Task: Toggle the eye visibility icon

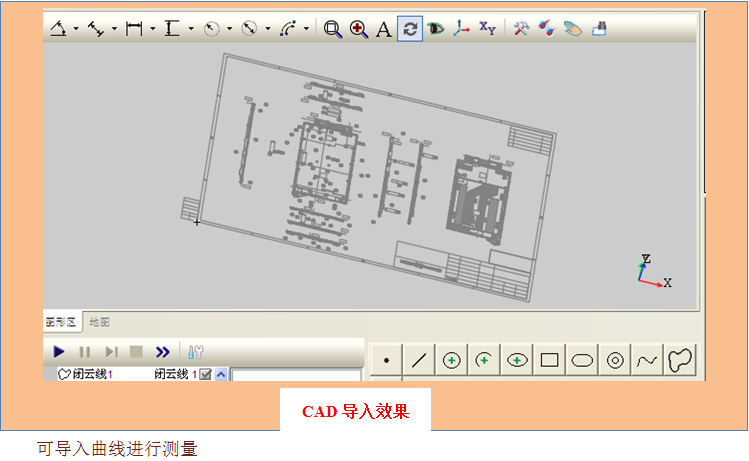Action: [436, 29]
